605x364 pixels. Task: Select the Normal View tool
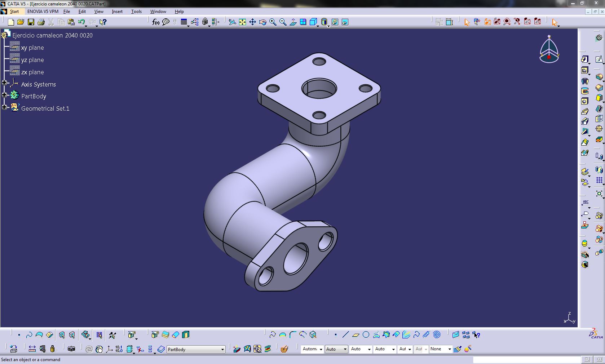point(293,22)
